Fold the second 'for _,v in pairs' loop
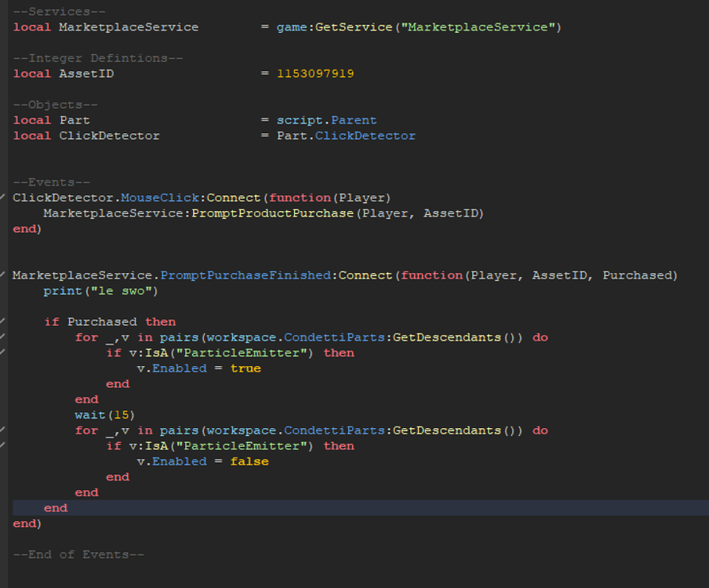The height and width of the screenshot is (588, 709). coord(4,430)
